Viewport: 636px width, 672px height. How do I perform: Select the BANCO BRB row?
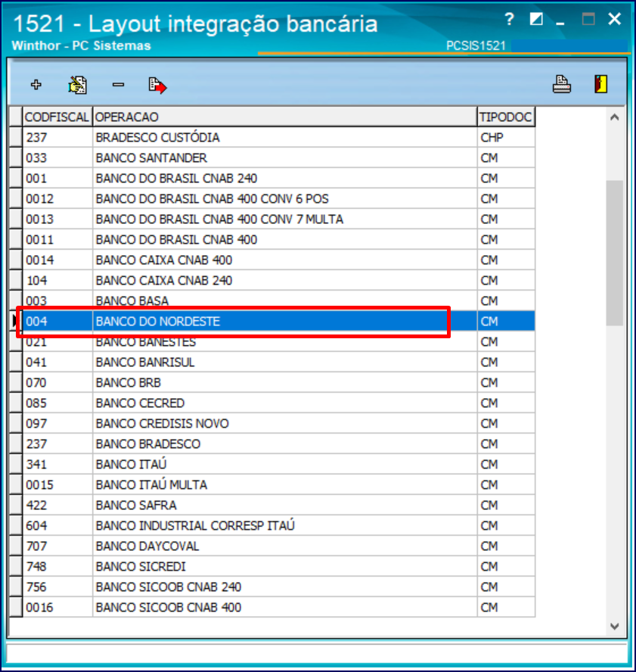click(272, 383)
